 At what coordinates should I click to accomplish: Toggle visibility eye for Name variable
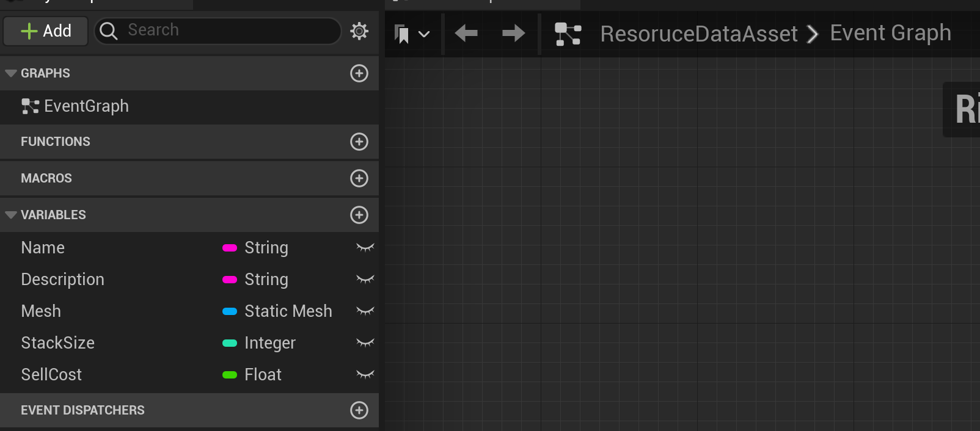365,248
